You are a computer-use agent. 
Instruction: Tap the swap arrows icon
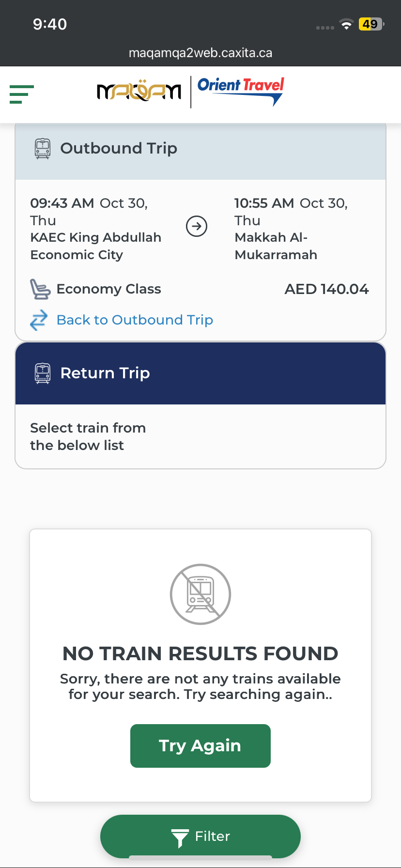click(39, 320)
